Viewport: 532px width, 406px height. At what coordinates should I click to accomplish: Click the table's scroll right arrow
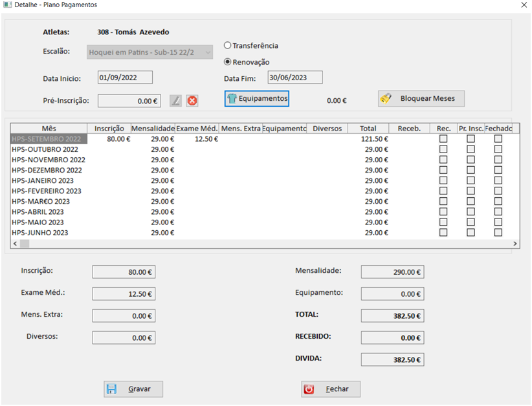point(515,243)
